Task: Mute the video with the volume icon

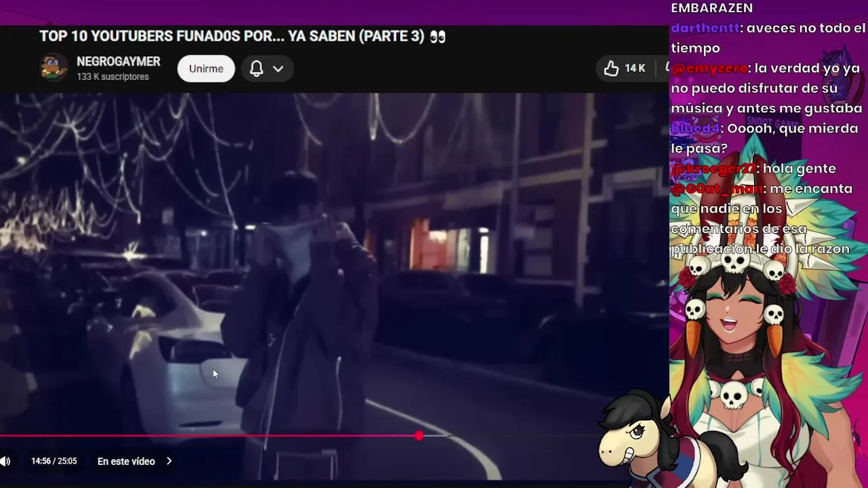Action: point(5,462)
